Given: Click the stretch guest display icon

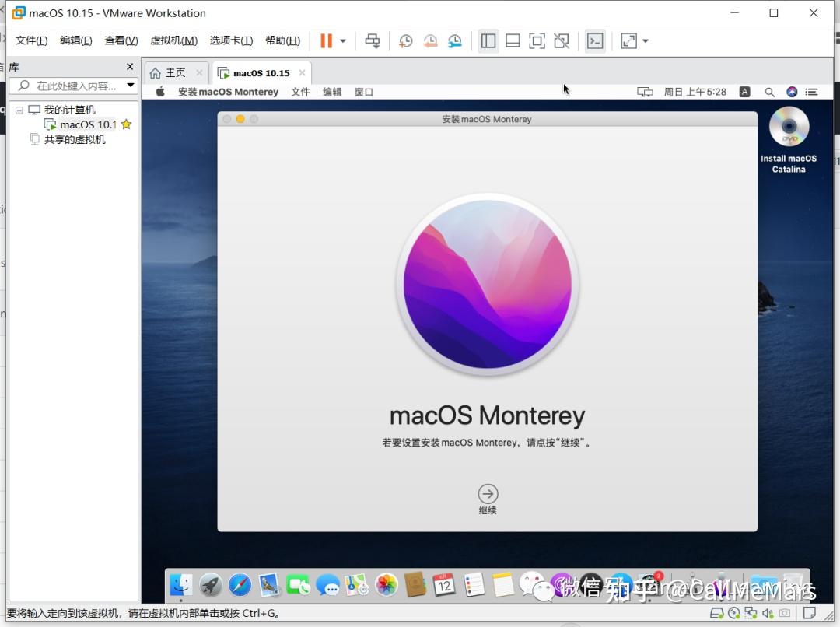Looking at the screenshot, I should point(629,40).
